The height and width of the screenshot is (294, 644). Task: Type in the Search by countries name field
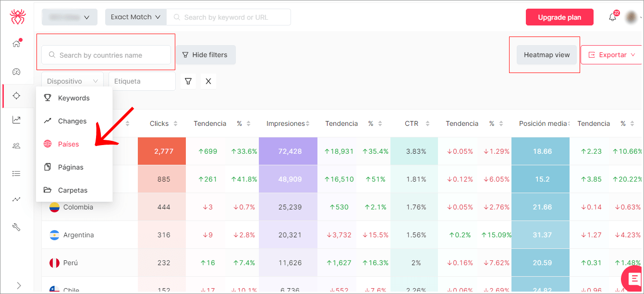coord(106,55)
